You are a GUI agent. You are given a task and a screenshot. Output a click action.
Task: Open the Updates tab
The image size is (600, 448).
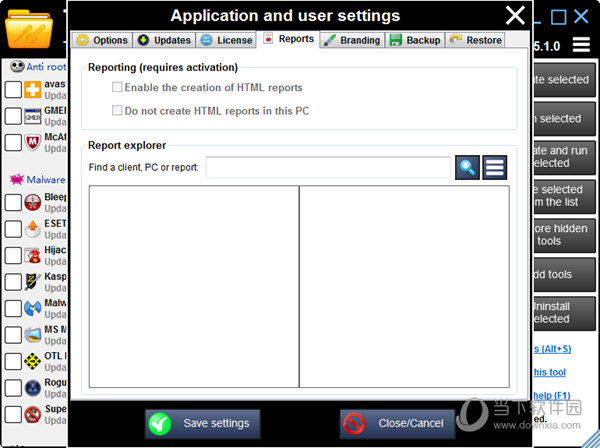(x=164, y=40)
